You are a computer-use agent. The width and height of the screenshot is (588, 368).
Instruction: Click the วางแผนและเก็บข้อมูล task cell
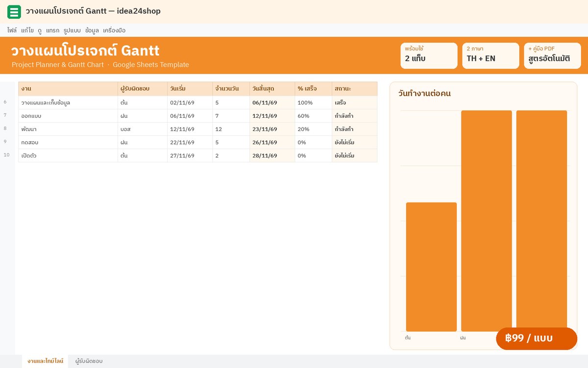pyautogui.click(x=68, y=103)
